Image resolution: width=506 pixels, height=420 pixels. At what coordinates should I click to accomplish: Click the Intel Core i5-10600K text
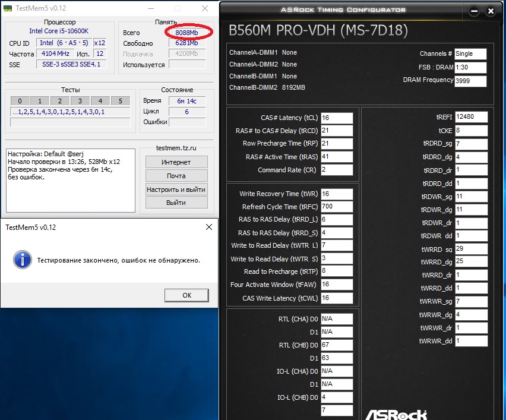(x=59, y=31)
